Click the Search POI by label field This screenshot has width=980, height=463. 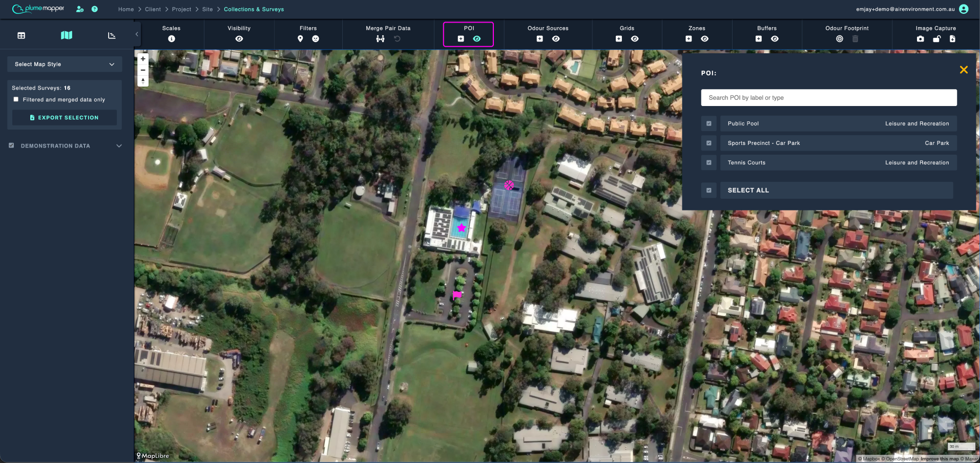tap(829, 98)
